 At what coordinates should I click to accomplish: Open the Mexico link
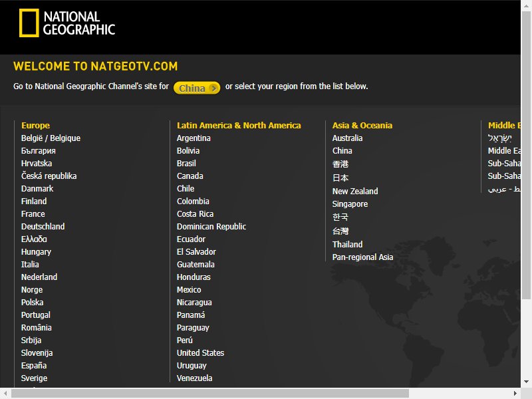(x=189, y=289)
